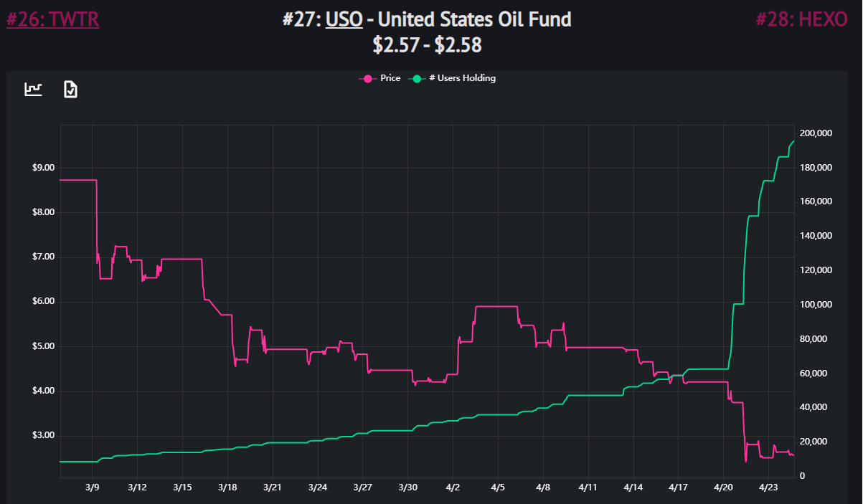
Task: Click the 3/9 date label on x-axis
Action: point(93,488)
